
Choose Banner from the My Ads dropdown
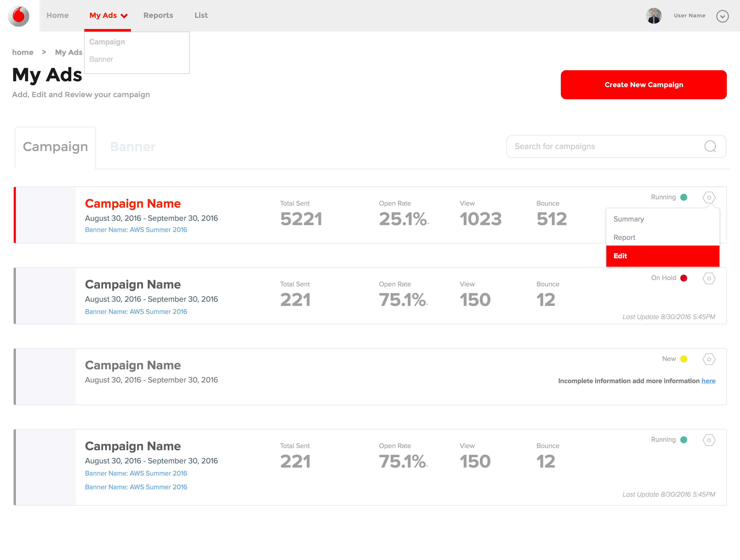tap(101, 59)
